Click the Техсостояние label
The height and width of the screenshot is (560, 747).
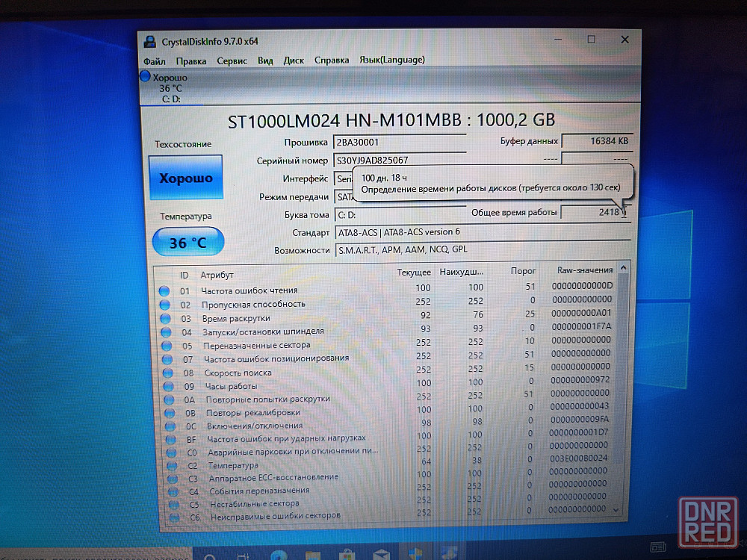point(183,144)
